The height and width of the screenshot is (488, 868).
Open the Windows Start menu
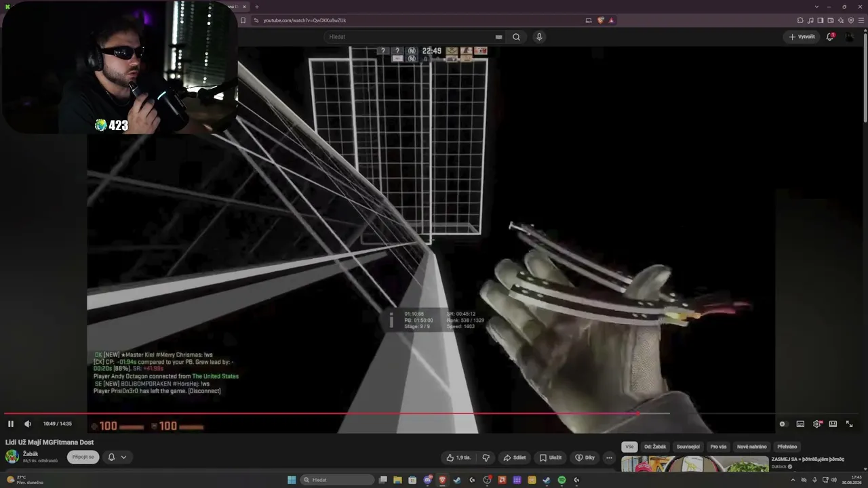tap(292, 480)
